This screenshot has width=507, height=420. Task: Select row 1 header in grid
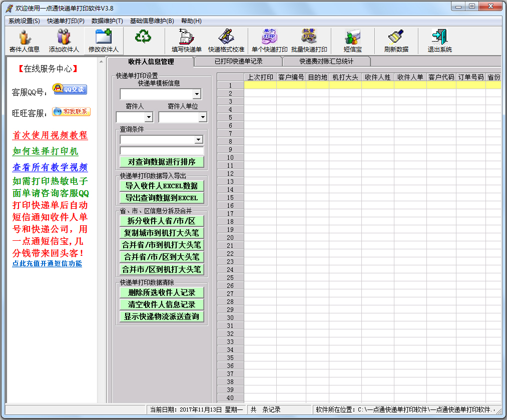[231, 86]
